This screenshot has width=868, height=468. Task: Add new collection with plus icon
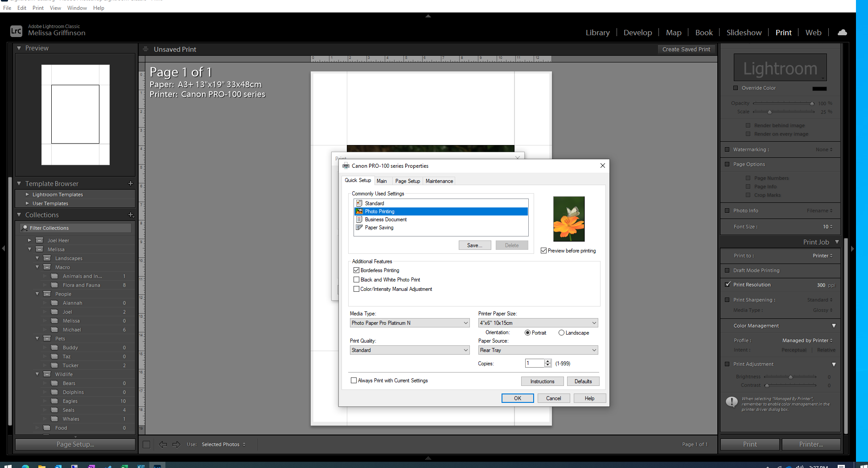pyautogui.click(x=131, y=215)
